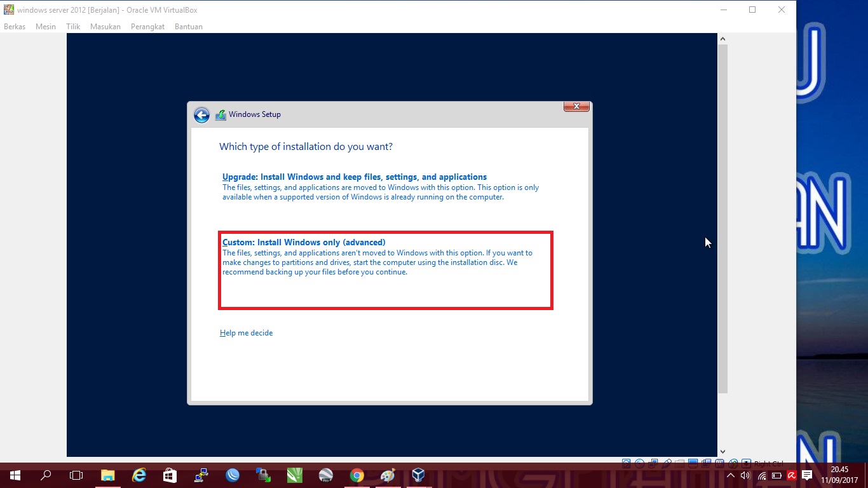Click the VM view vertical scrollbar thumb
The image size is (868, 488).
tap(722, 219)
